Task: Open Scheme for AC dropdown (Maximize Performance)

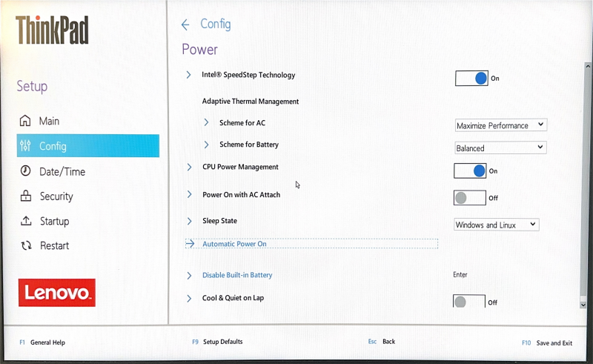Action: click(x=501, y=125)
